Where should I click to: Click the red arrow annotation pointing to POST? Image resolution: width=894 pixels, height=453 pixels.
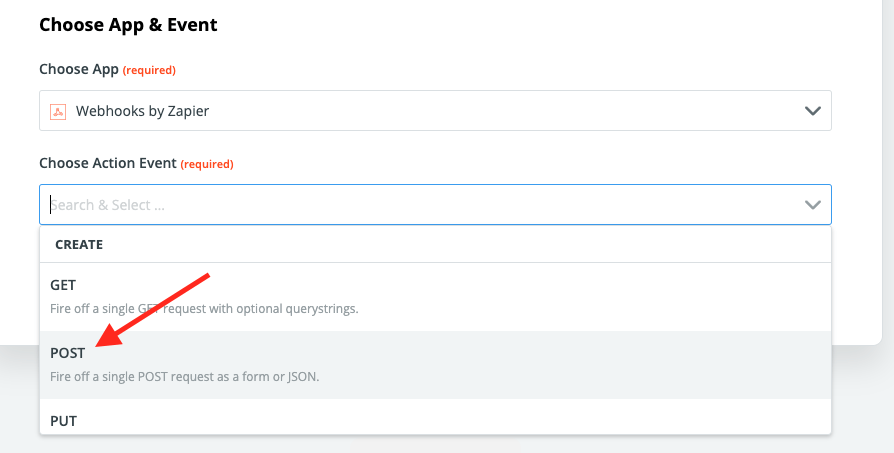[x=153, y=309]
